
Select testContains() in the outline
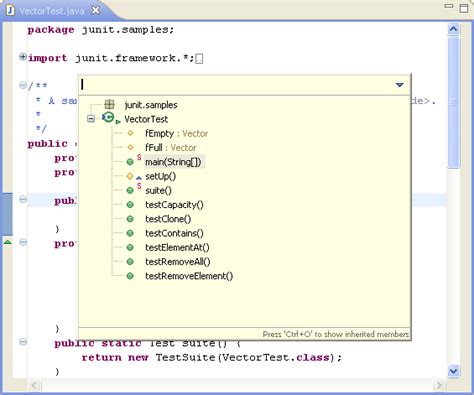coord(174,233)
